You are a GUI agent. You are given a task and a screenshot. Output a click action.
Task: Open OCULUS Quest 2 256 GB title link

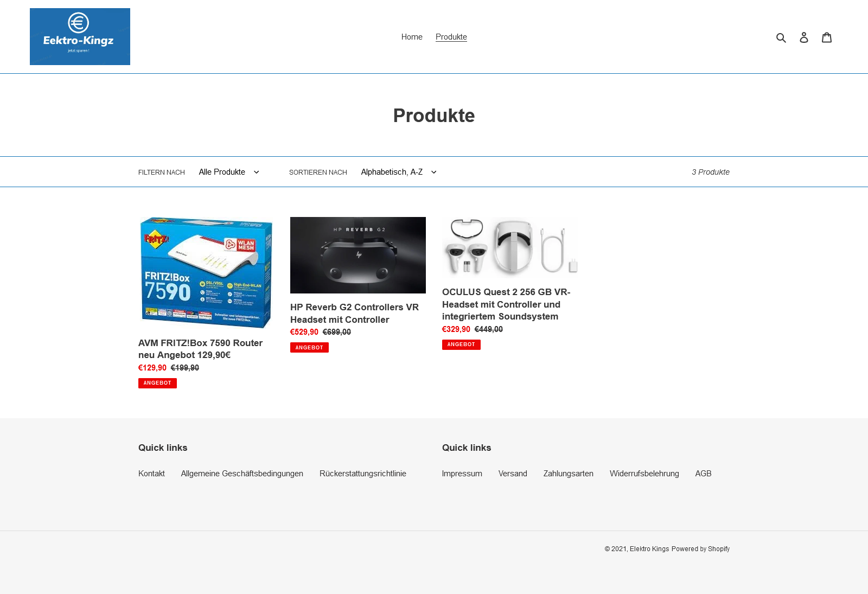coord(506,304)
